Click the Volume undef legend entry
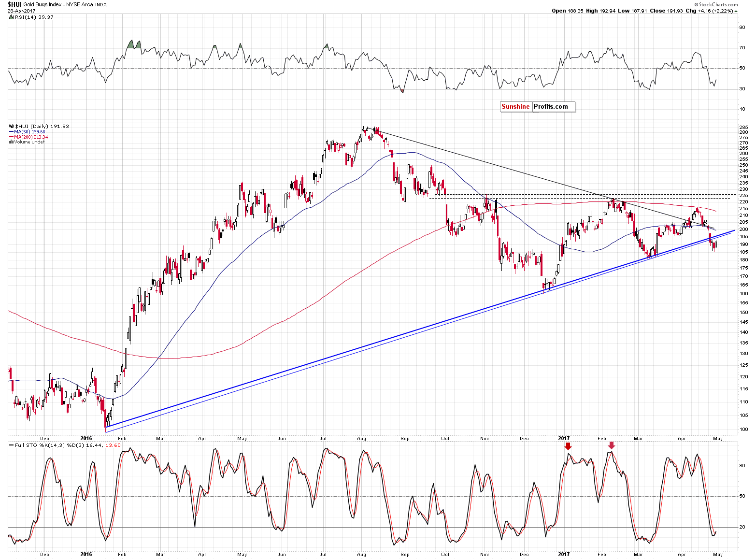Image resolution: width=756 pixels, height=559 pixels. tap(27, 142)
